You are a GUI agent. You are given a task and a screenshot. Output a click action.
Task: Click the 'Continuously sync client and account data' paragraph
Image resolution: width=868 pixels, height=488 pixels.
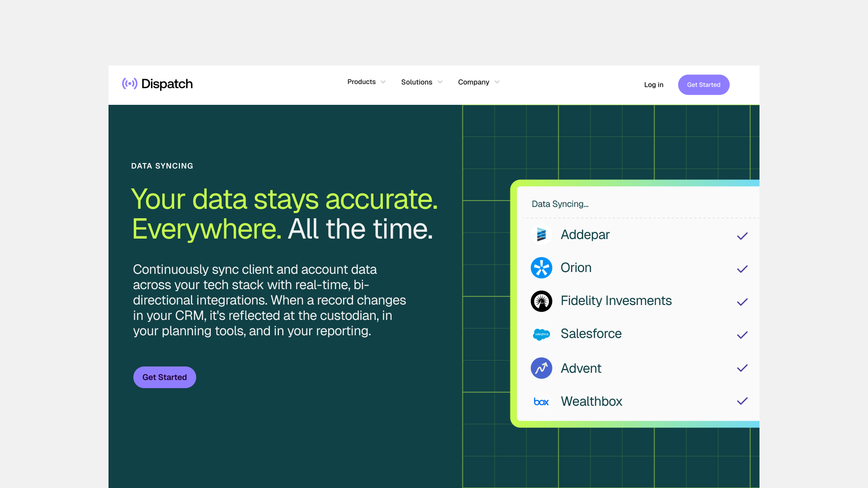269,300
